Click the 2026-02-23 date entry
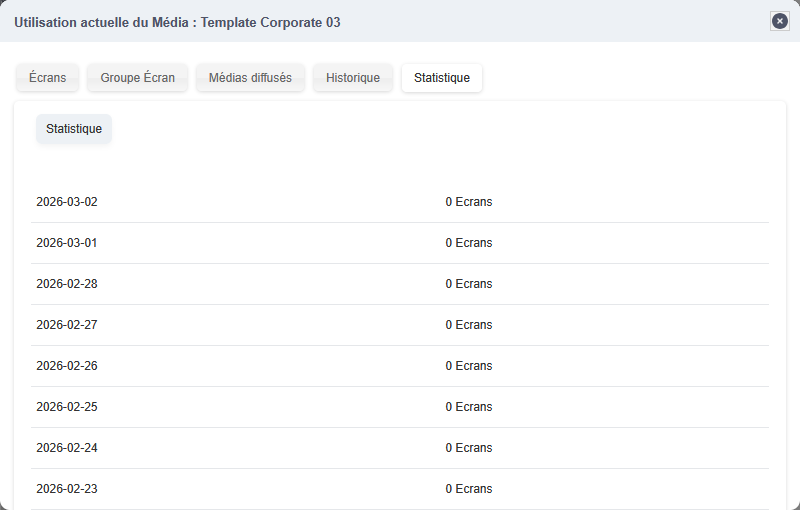800x510 pixels. tap(67, 489)
